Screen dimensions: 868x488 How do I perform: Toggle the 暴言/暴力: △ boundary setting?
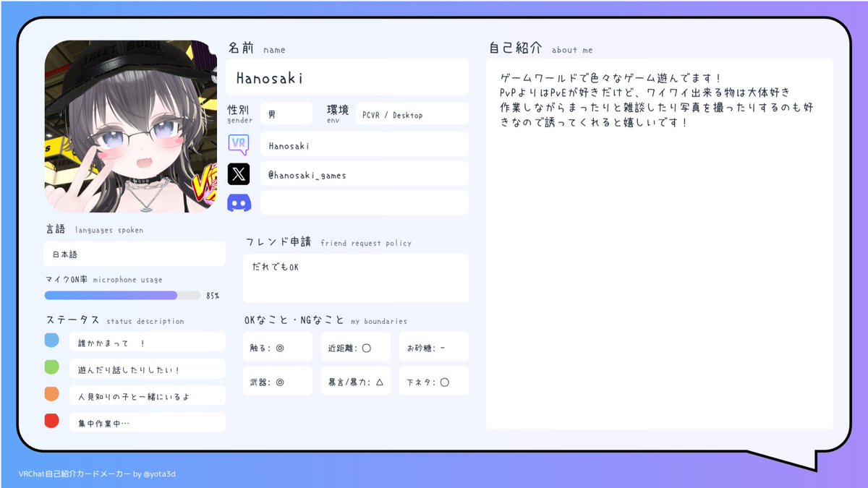click(x=356, y=380)
